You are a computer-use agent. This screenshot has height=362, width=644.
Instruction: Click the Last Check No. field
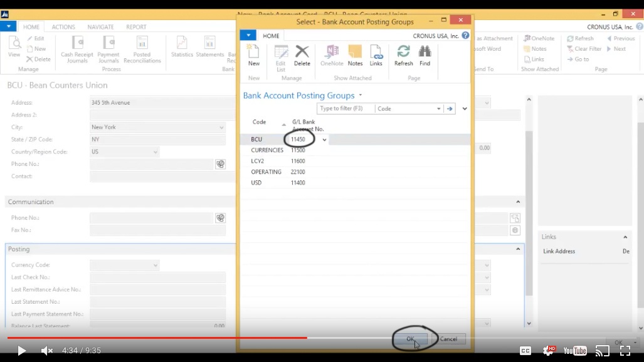(x=158, y=277)
